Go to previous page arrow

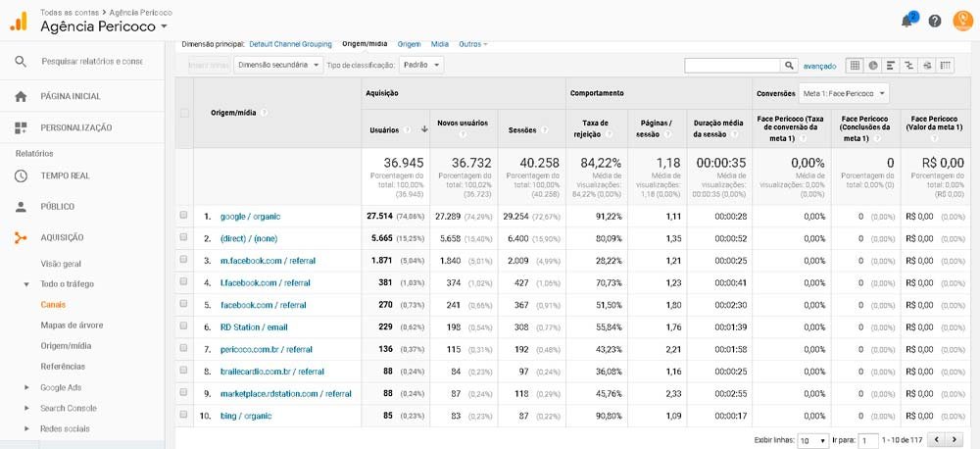pyautogui.click(x=936, y=440)
